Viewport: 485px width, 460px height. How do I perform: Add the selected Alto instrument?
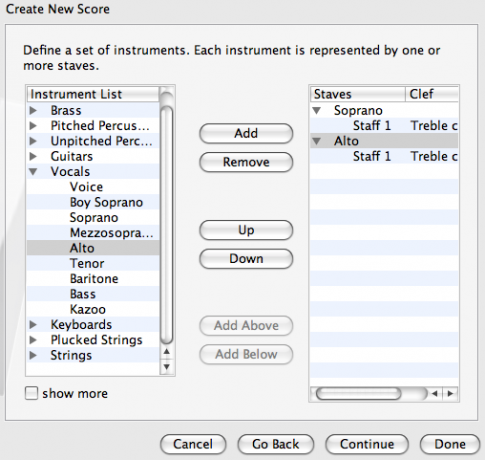tap(246, 133)
